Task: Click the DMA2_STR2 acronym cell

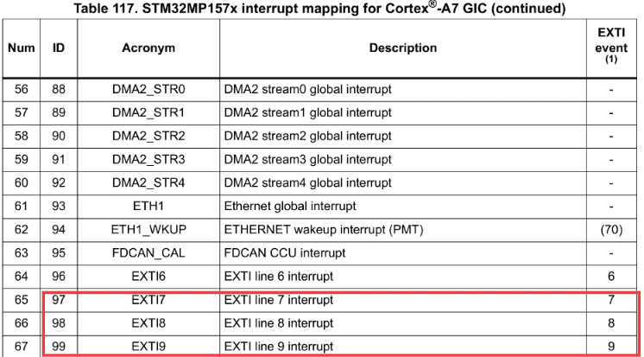Action: (148, 136)
